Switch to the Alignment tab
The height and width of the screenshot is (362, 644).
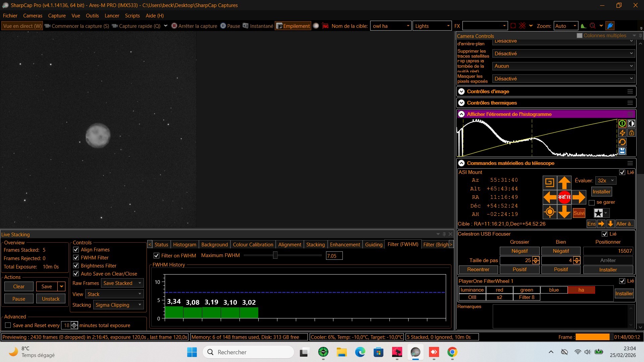pyautogui.click(x=289, y=245)
